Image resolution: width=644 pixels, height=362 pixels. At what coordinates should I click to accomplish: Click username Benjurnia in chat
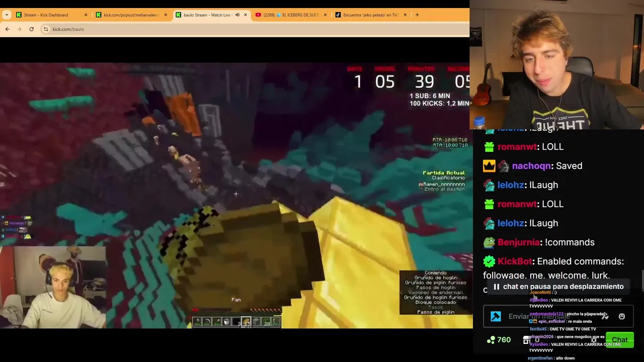point(518,242)
